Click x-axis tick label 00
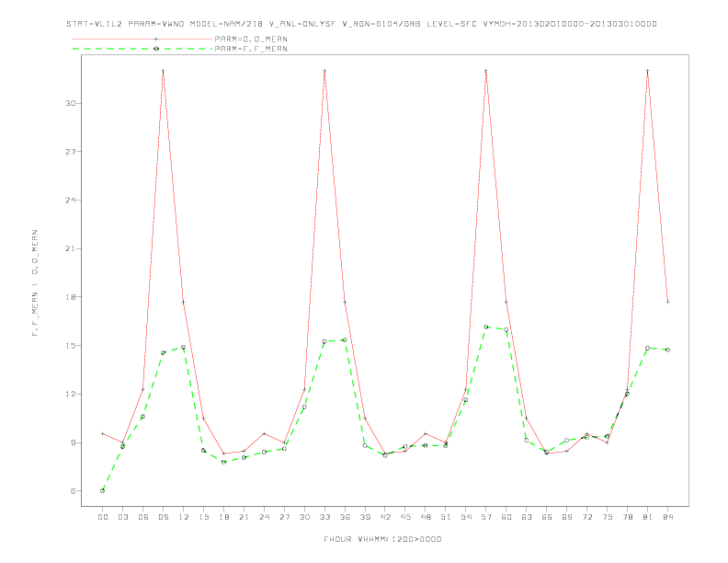Image resolution: width=728 pixels, height=563 pixels. 103,517
